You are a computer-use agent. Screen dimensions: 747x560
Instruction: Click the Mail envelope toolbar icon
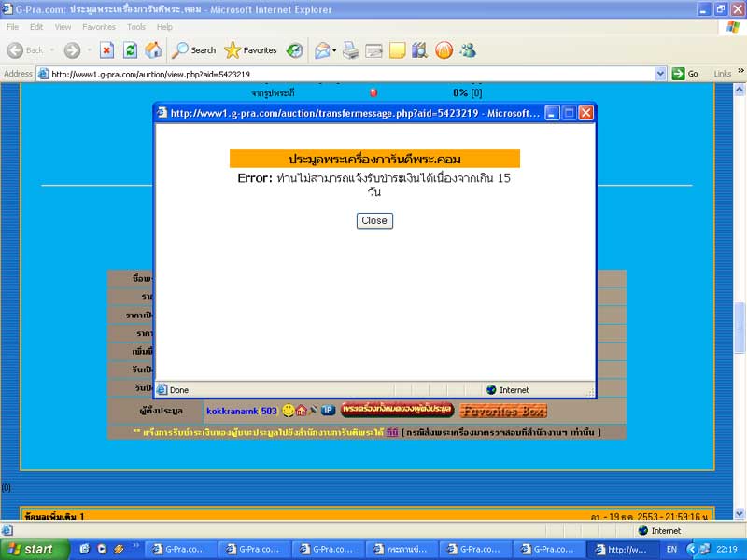(x=321, y=50)
